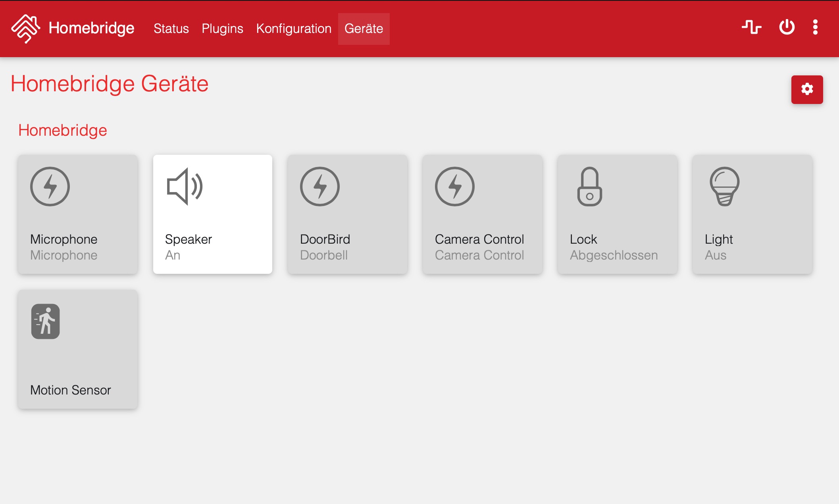Image resolution: width=839 pixels, height=504 pixels.
Task: Click the DoorBird lightning bolt icon
Action: (320, 187)
